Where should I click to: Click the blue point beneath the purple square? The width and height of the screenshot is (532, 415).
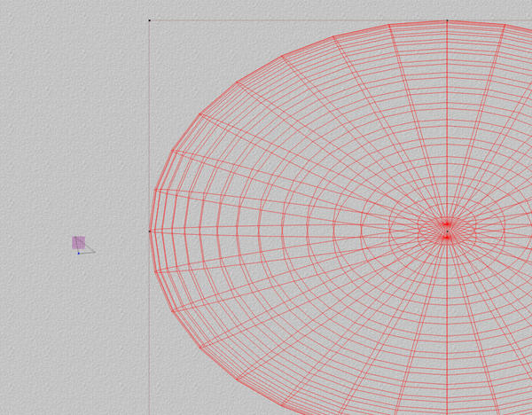click(79, 253)
